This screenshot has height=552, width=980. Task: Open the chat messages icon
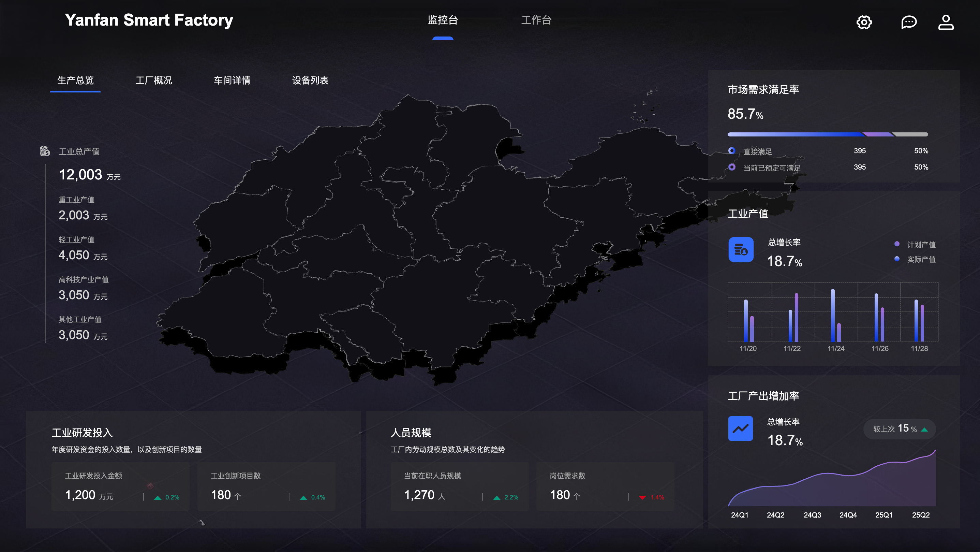click(909, 22)
